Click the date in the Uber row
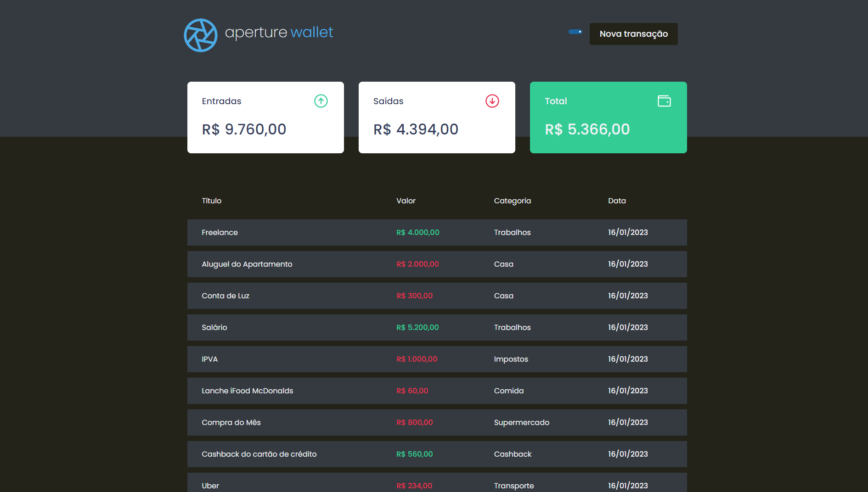Screen dimensions: 868x492 [x=628, y=486]
